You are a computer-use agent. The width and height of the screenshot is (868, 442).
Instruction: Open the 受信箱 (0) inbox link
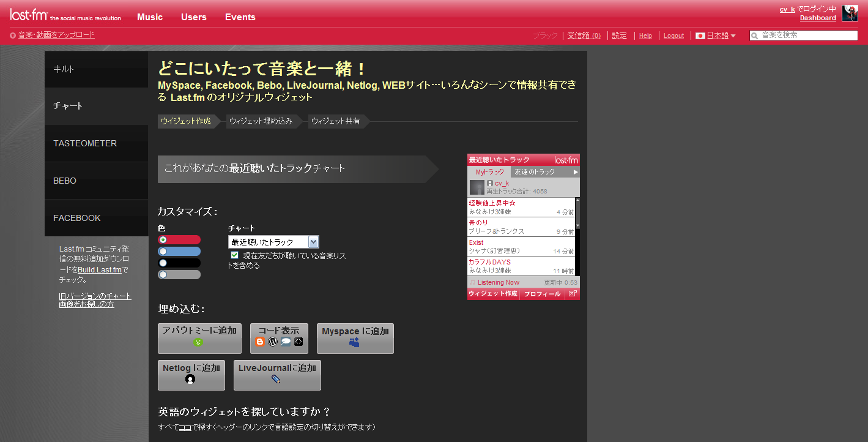click(584, 36)
